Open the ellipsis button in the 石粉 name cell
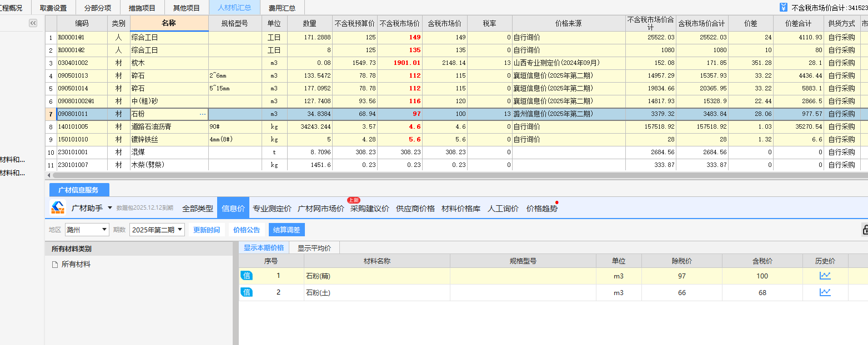Image resolution: width=868 pixels, height=345 pixels. pyautogui.click(x=202, y=114)
